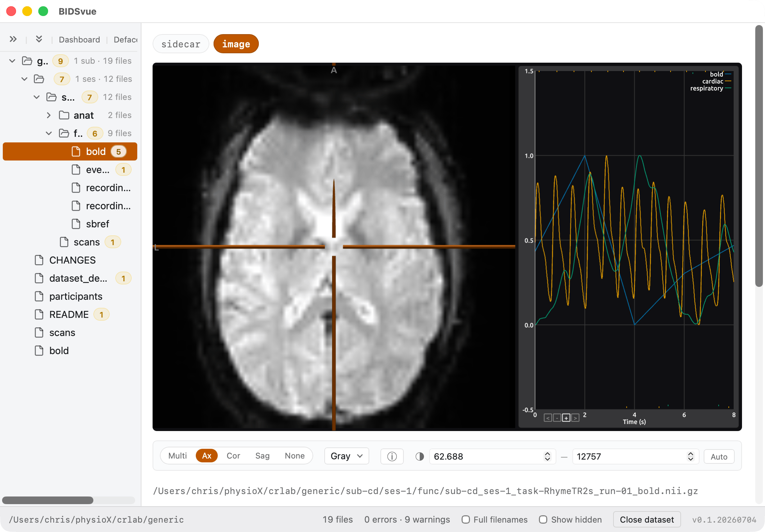Click the warning badge 1 next to README

click(x=101, y=314)
